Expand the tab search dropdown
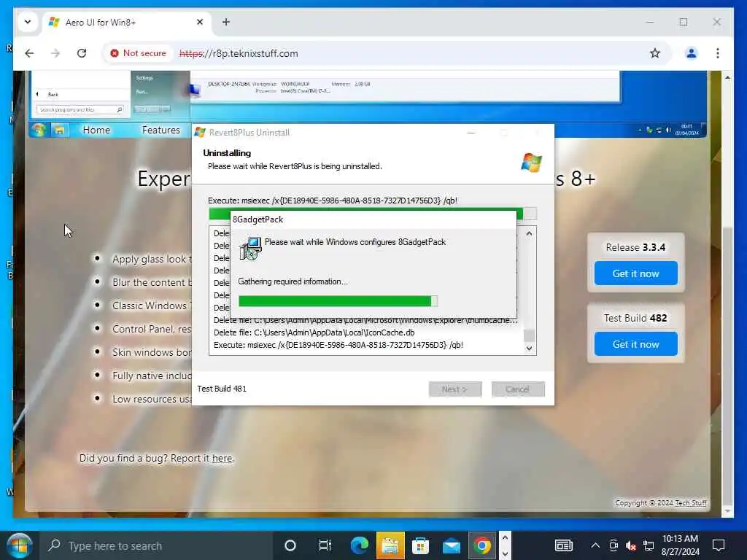Viewport: 747px width, 560px height. pyautogui.click(x=28, y=22)
